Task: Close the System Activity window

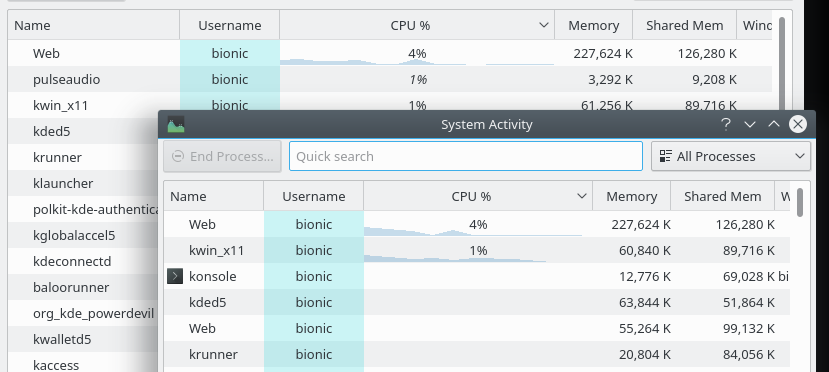Action: coord(798,124)
